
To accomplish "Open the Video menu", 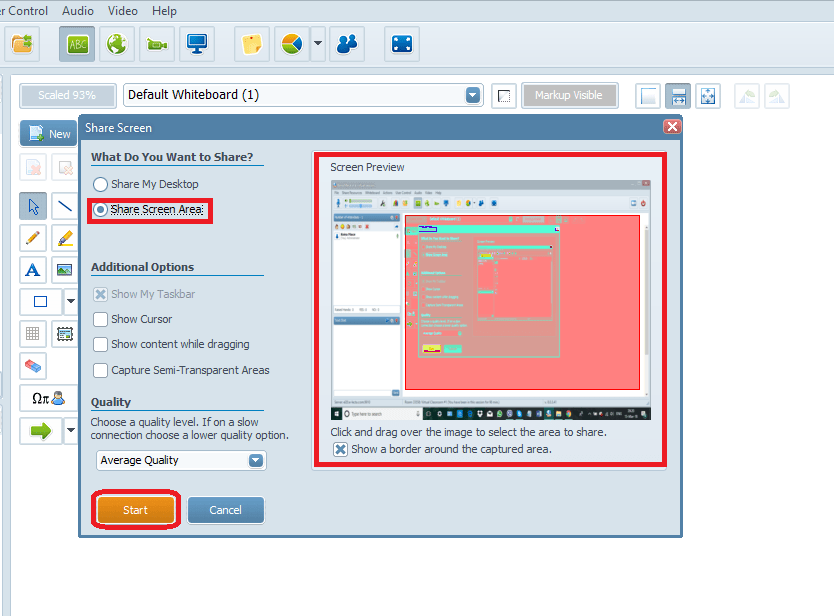I will 123,11.
